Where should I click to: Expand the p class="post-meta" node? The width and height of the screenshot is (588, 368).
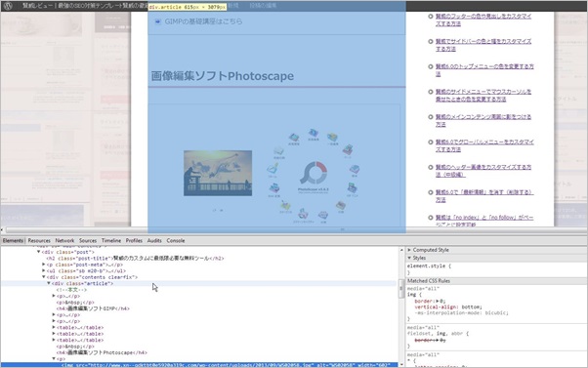pos(44,265)
